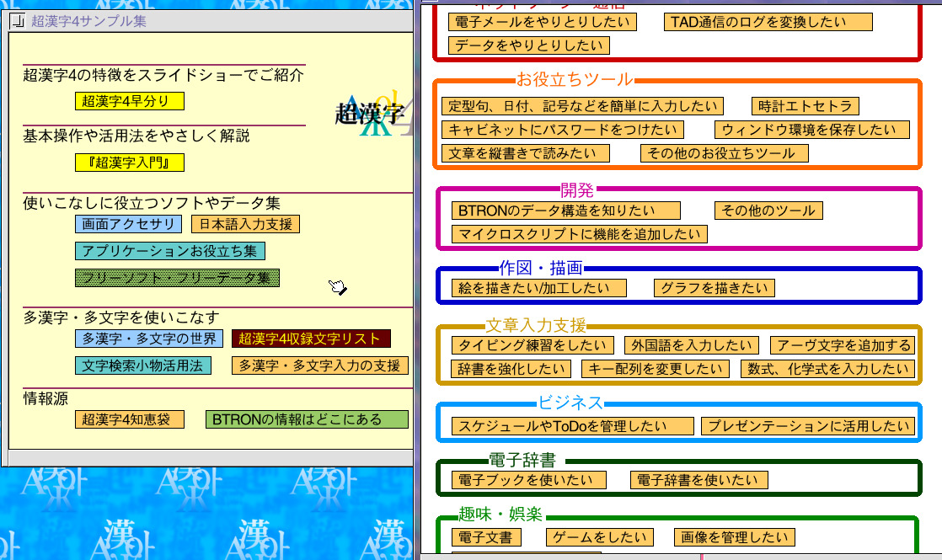Open 電子文書 under 趣味・娯楽
Image resolution: width=942 pixels, height=560 pixels.
pos(486,537)
